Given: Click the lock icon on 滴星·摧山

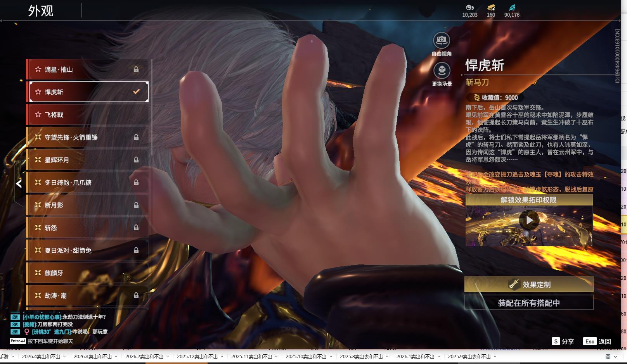Looking at the screenshot, I should click(x=136, y=69).
